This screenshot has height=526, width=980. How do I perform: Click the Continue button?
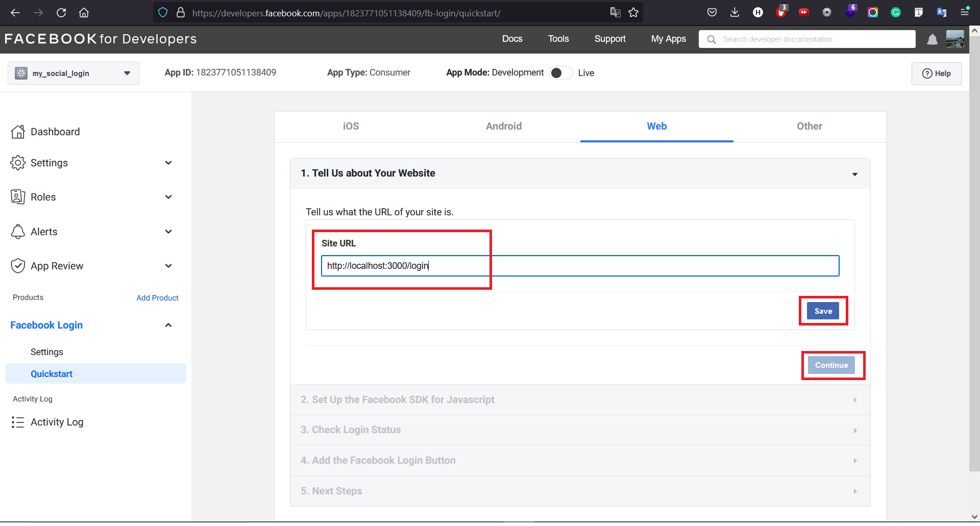(x=831, y=365)
